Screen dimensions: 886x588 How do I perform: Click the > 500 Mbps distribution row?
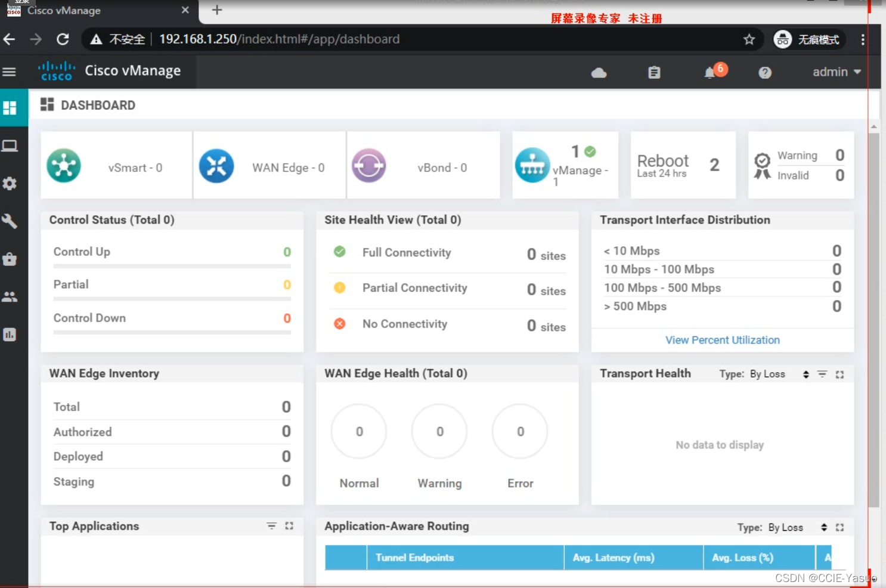(x=723, y=307)
